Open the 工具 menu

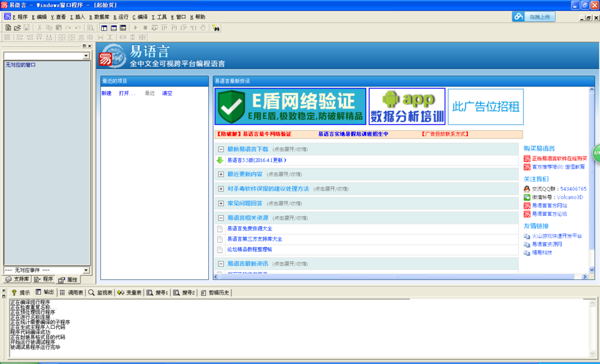[160, 17]
